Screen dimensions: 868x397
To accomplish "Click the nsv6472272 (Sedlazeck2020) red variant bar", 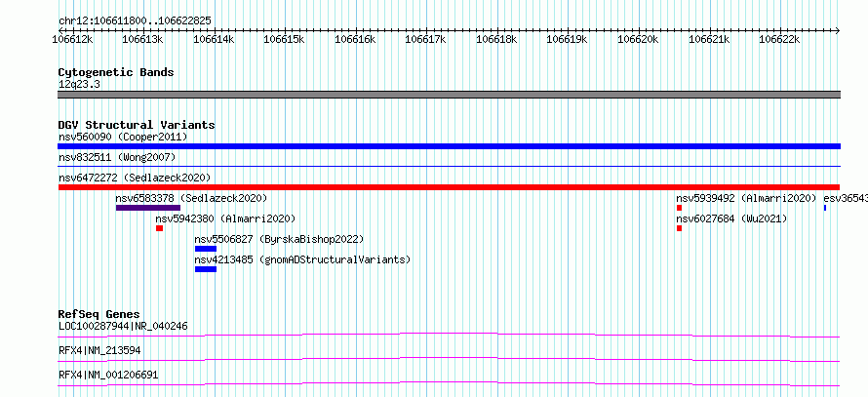I will pyautogui.click(x=449, y=187).
